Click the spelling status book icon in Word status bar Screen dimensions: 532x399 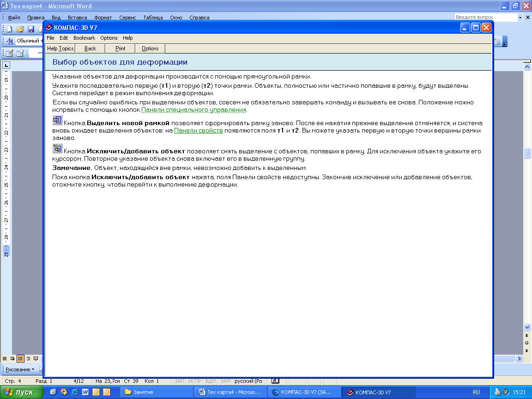(275, 381)
